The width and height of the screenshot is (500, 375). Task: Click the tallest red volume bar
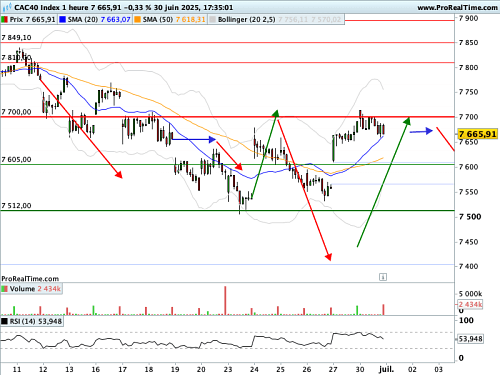pos(225,300)
